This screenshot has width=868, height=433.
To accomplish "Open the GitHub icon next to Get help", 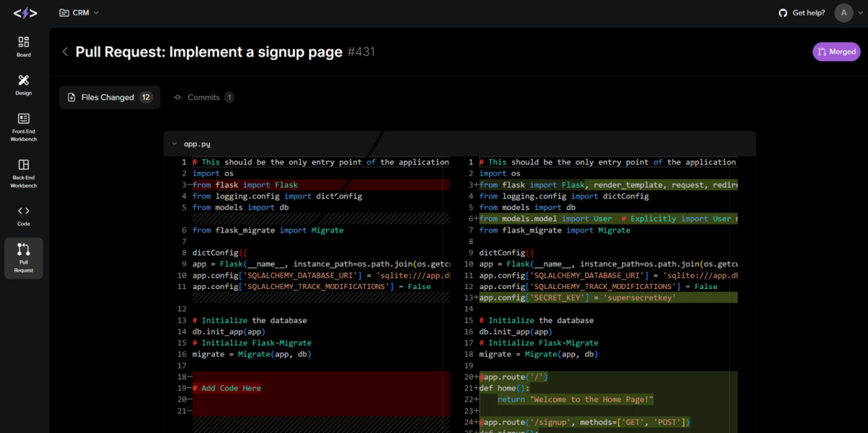I will 782,12.
